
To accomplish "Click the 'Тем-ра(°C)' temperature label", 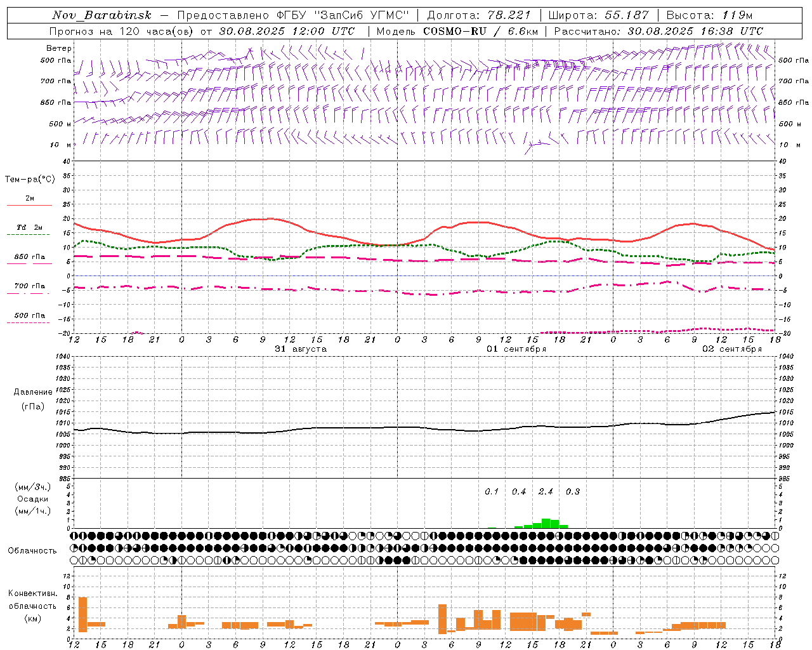I will [x=30, y=180].
